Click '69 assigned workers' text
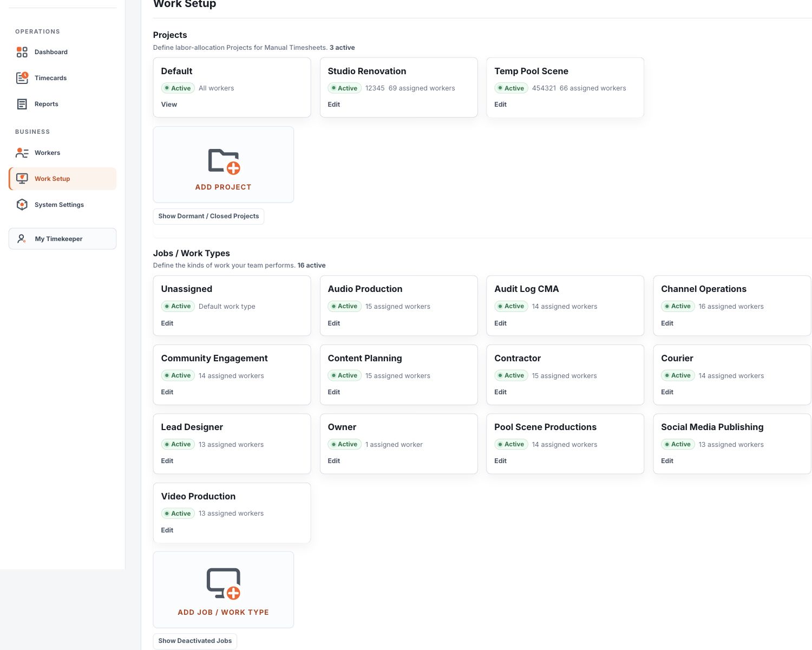This screenshot has width=812, height=650. 422,88
